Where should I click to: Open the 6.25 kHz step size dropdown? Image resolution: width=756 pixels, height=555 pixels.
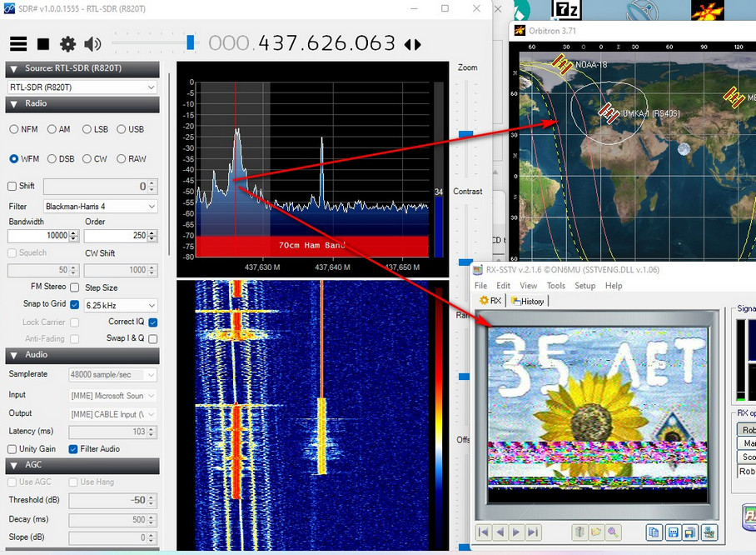tap(121, 306)
